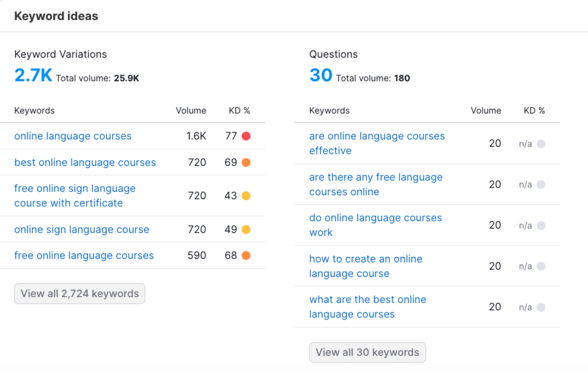
Task: Click the 2.7K Keyword Variations count
Action: pos(33,75)
